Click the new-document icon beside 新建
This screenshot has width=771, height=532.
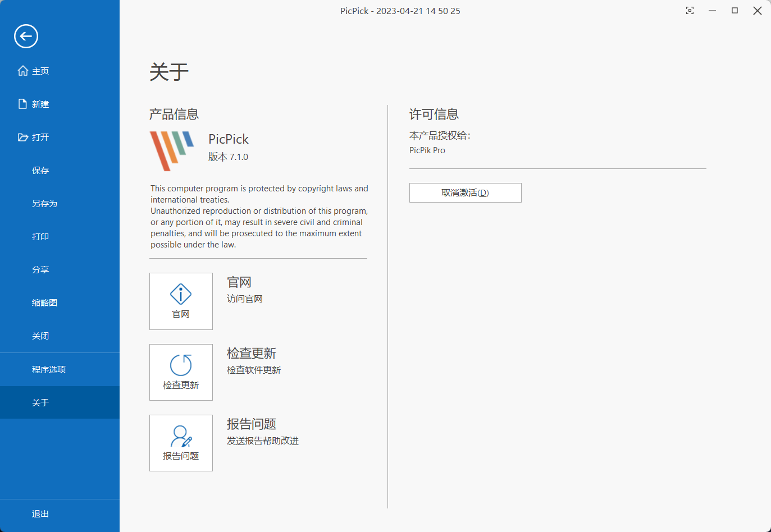[x=23, y=104]
